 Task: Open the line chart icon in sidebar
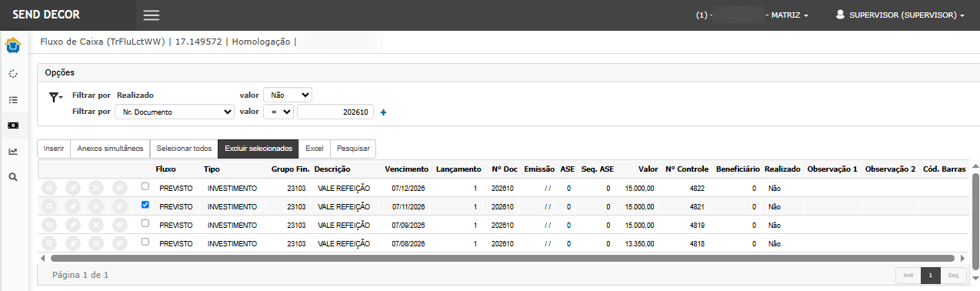coord(13,151)
